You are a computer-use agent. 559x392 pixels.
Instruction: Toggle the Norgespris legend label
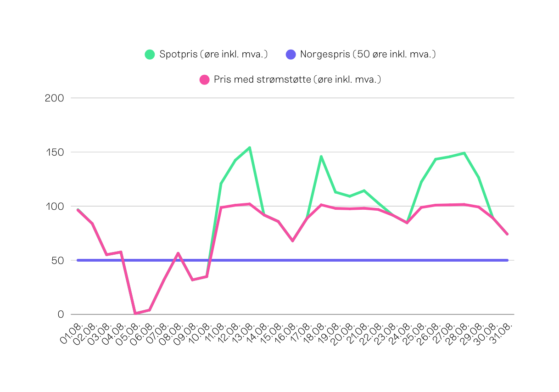368,54
